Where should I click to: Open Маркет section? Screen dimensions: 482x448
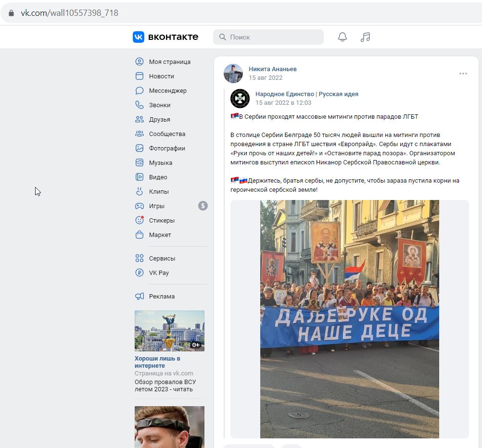click(160, 235)
